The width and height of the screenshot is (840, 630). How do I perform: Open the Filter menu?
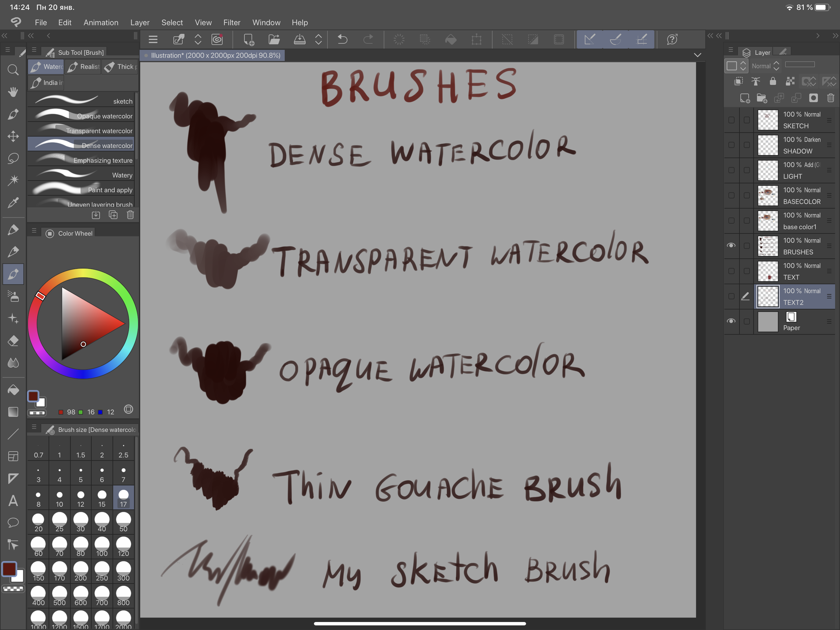(232, 22)
